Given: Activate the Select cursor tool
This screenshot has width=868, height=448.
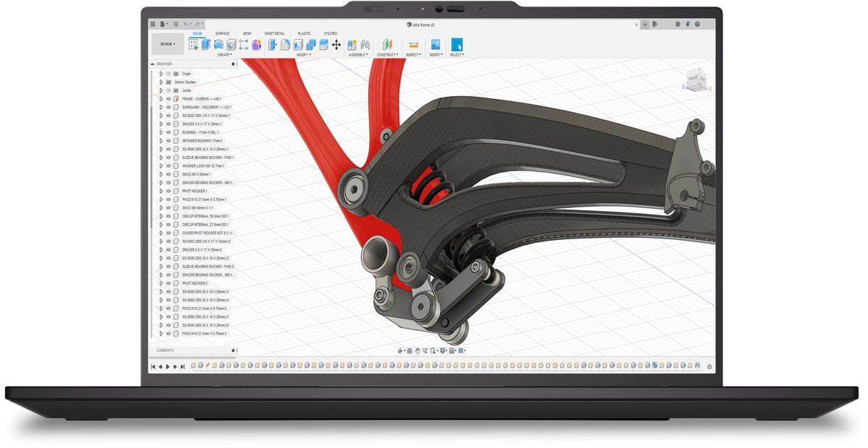Looking at the screenshot, I should (x=456, y=44).
